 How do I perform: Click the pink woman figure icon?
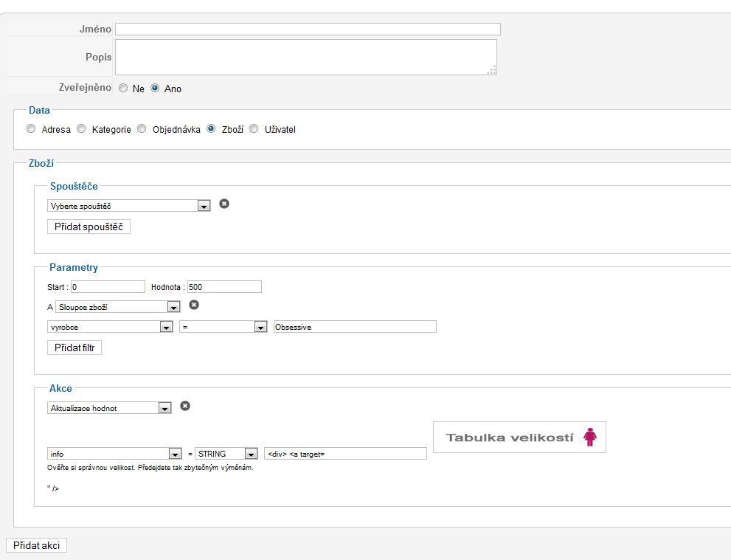click(590, 438)
